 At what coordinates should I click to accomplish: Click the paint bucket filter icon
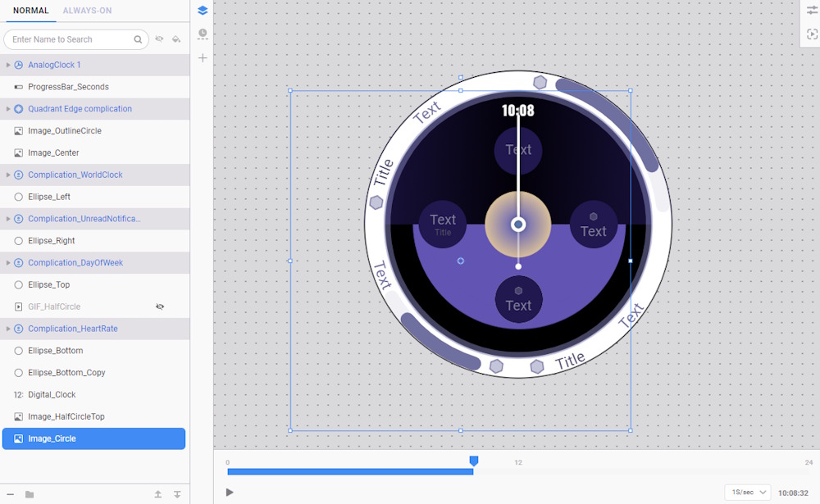(x=175, y=39)
